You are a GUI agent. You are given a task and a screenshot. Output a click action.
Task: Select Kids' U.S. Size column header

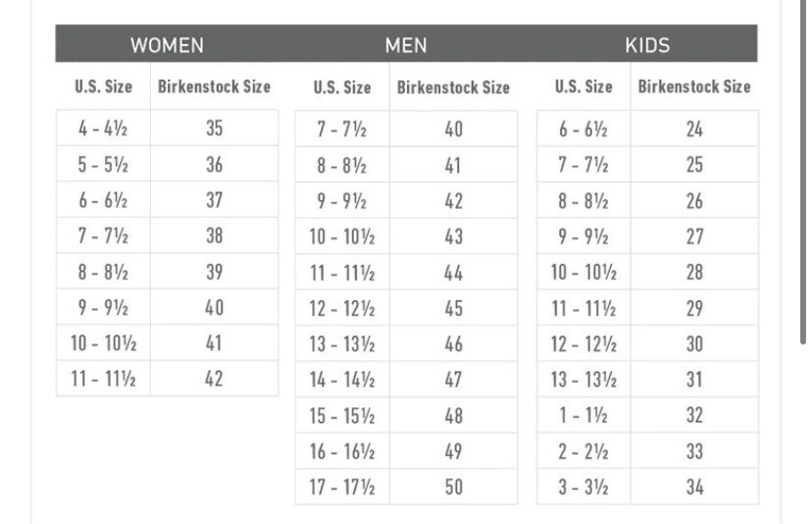[584, 86]
